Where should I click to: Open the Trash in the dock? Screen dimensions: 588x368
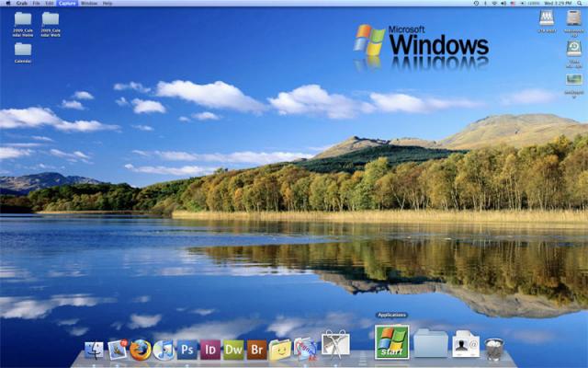tap(494, 350)
